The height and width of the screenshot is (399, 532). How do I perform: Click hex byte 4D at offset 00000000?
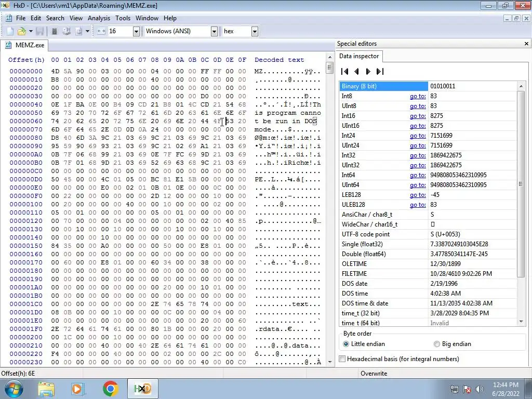point(55,71)
